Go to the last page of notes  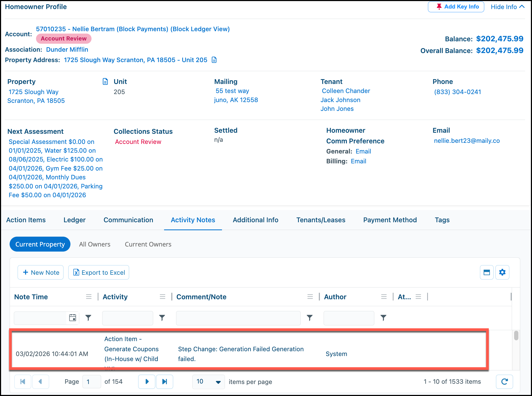pos(165,382)
